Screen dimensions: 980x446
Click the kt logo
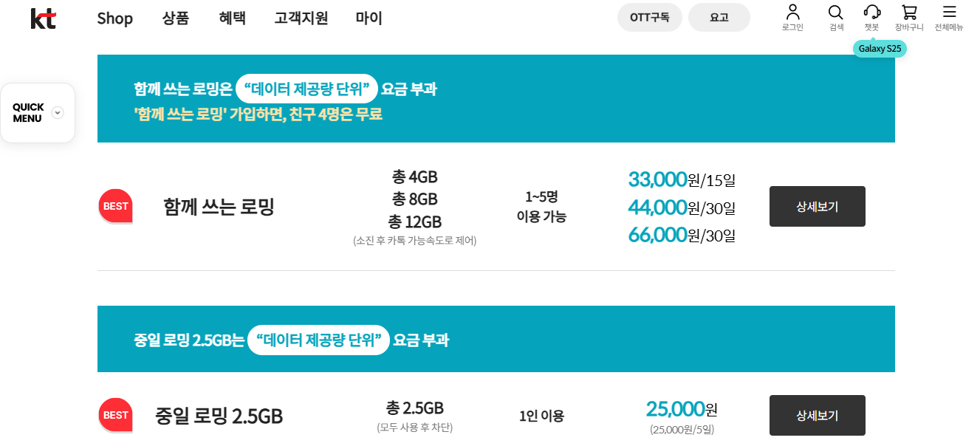(43, 19)
